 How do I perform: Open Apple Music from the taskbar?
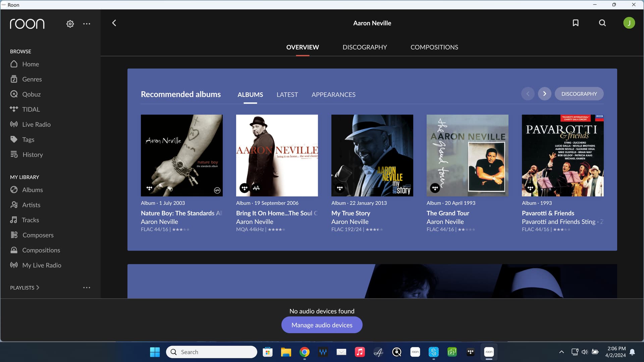click(360, 352)
